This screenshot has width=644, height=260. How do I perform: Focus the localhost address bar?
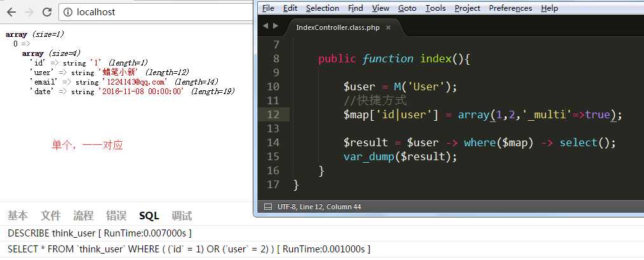[x=156, y=12]
